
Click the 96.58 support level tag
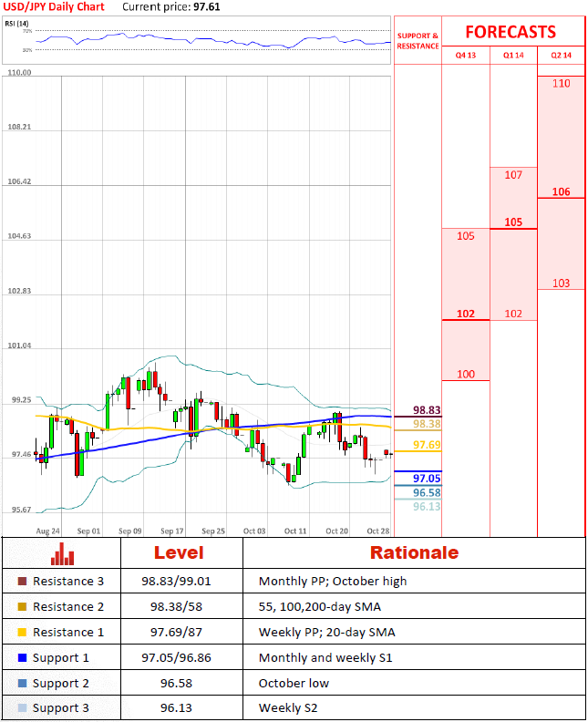426,492
